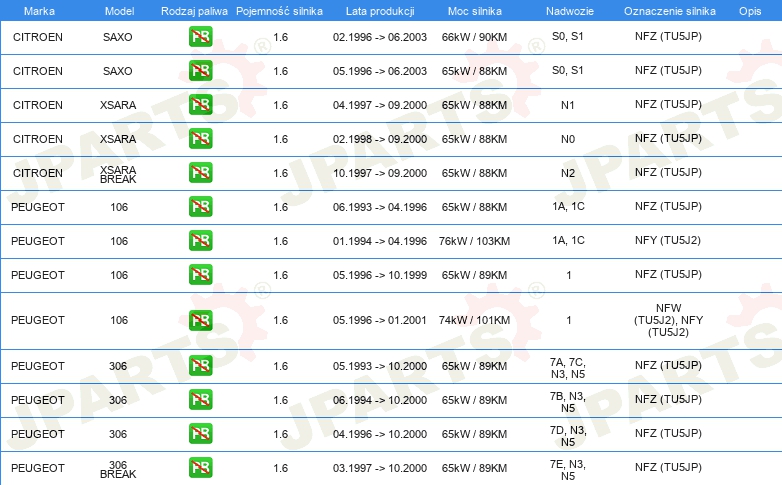This screenshot has height=485, width=782.
Task: Select date range 06.1993 -> 04.1996
Action: tap(380, 207)
